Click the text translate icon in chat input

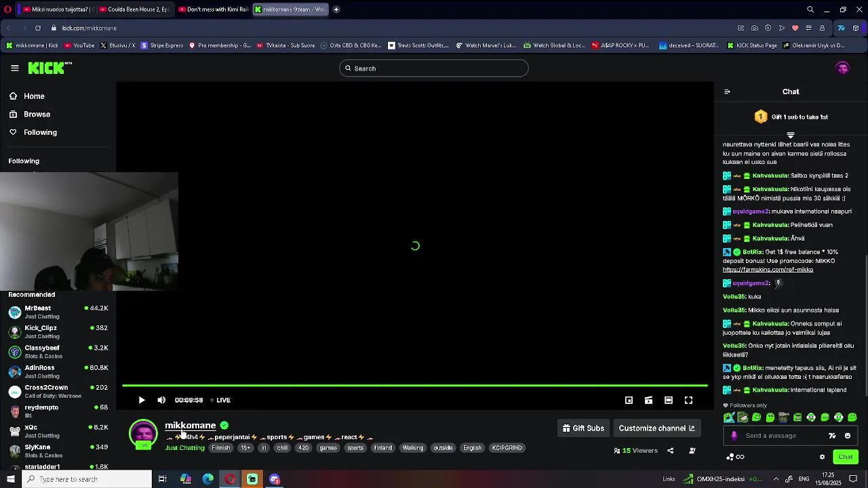coord(832,436)
